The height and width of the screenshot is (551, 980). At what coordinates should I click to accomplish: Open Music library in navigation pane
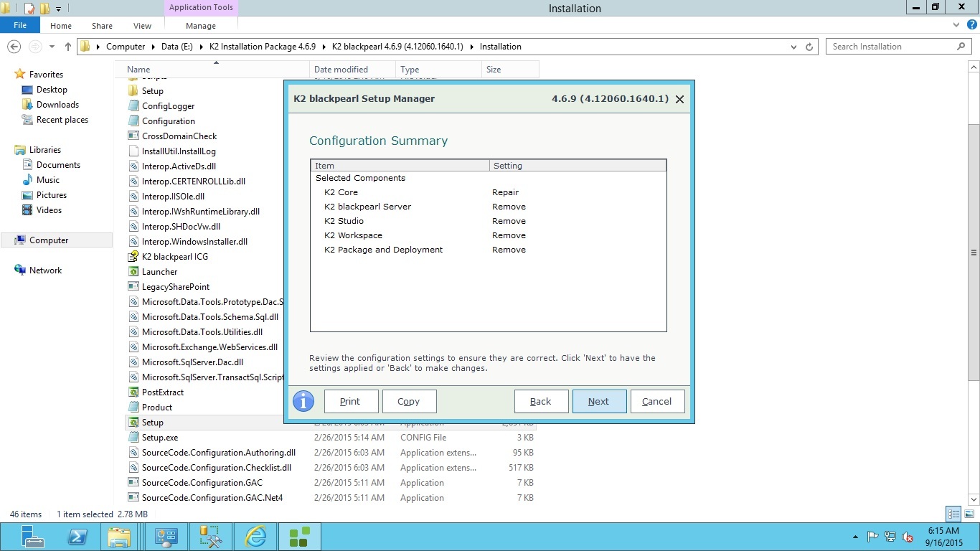(x=48, y=180)
